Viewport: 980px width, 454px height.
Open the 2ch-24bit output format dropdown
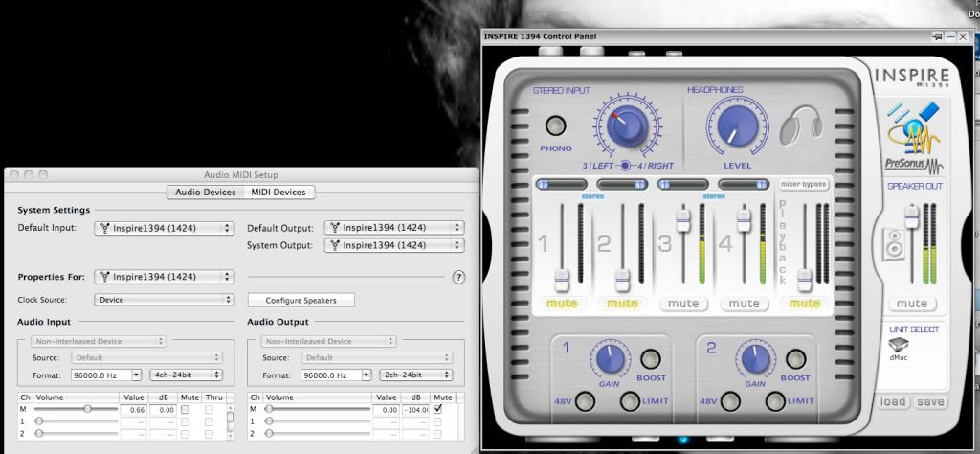tap(416, 375)
